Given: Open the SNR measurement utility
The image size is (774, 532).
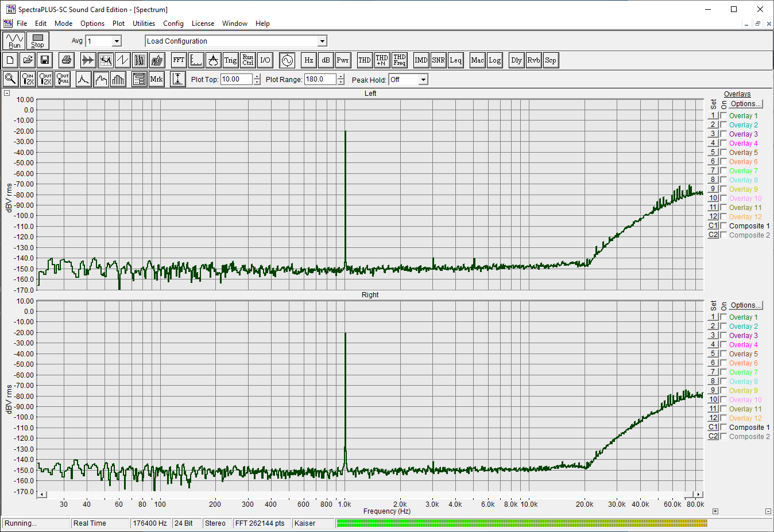Looking at the screenshot, I should (438, 60).
